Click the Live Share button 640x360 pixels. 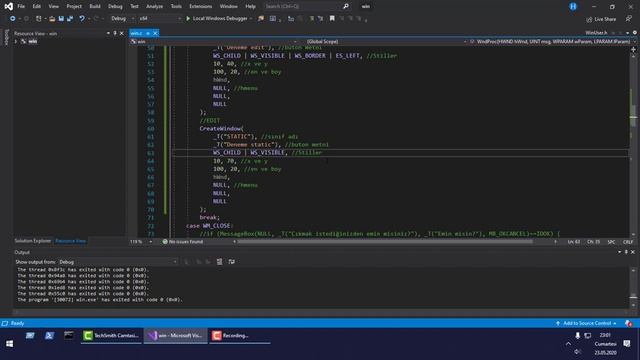point(601,19)
